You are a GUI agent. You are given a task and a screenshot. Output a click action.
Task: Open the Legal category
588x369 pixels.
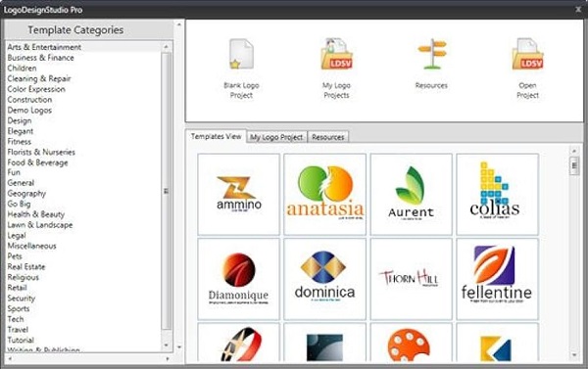pos(17,235)
